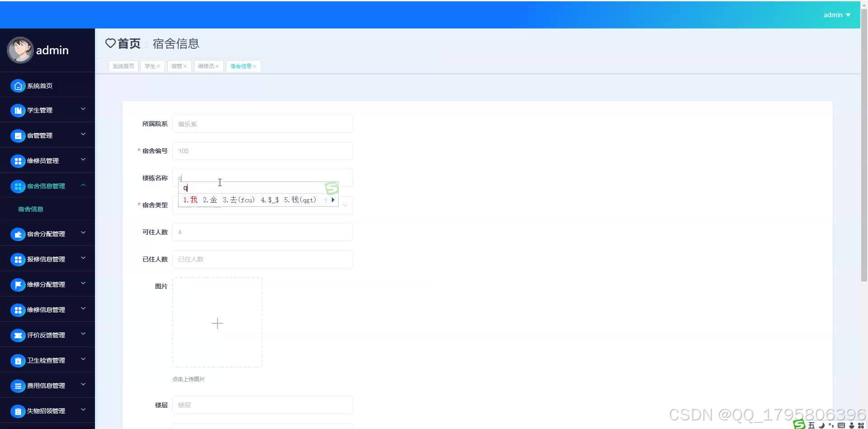Expand the 宿舍分配管理 menu chevron
Screen dimensions: 868x429
(83, 233)
